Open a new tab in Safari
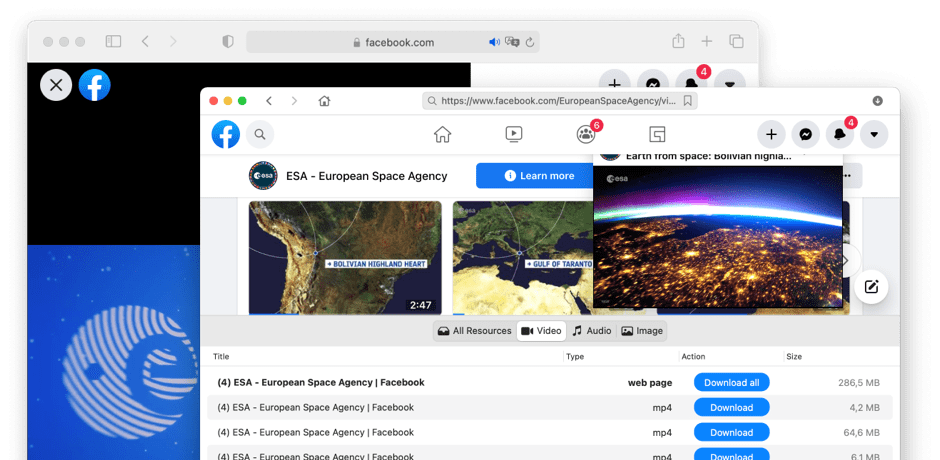This screenshot has height=460, width=940. coord(707,41)
